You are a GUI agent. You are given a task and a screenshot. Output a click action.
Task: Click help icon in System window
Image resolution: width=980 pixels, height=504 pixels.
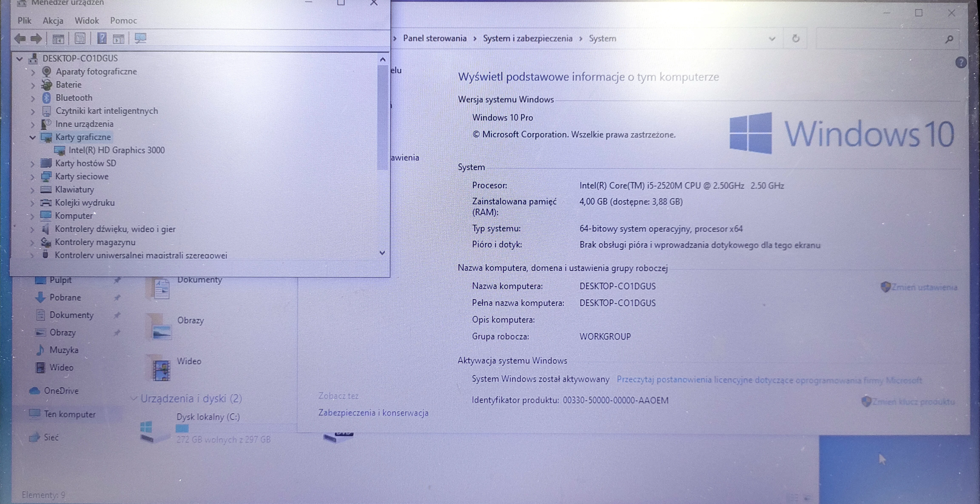click(x=961, y=62)
